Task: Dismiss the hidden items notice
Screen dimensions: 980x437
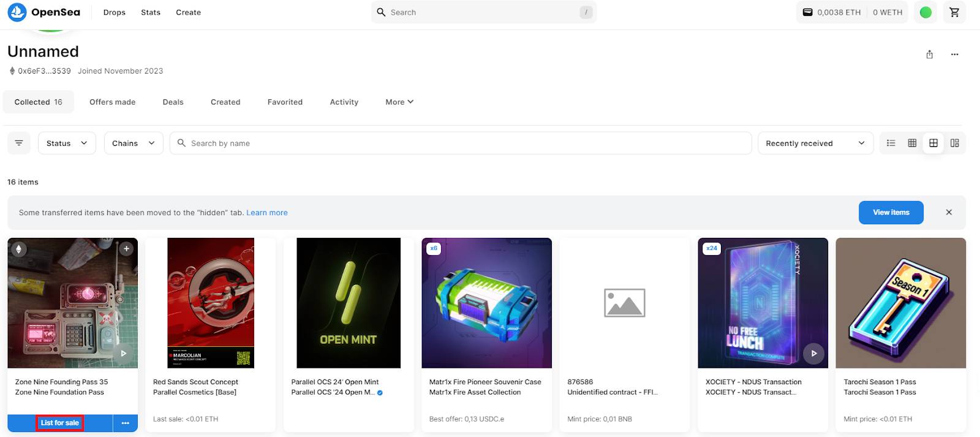Action: click(x=949, y=212)
